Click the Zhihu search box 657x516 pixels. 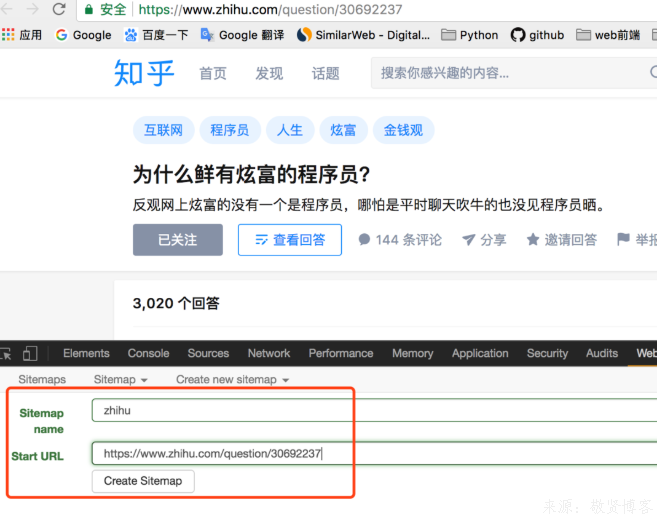(x=514, y=73)
